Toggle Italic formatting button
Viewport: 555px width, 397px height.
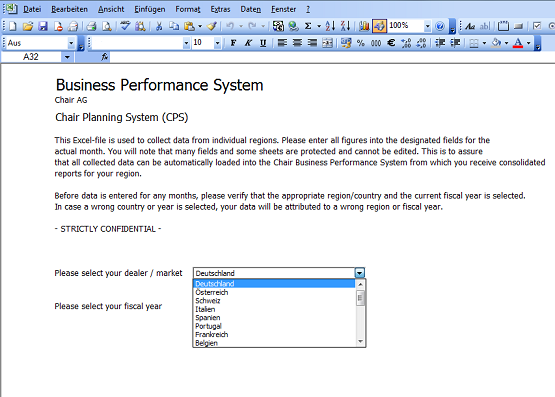248,43
